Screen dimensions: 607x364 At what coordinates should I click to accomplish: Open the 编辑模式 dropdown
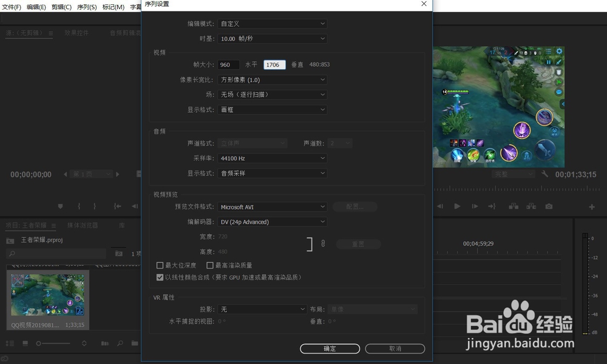(272, 24)
